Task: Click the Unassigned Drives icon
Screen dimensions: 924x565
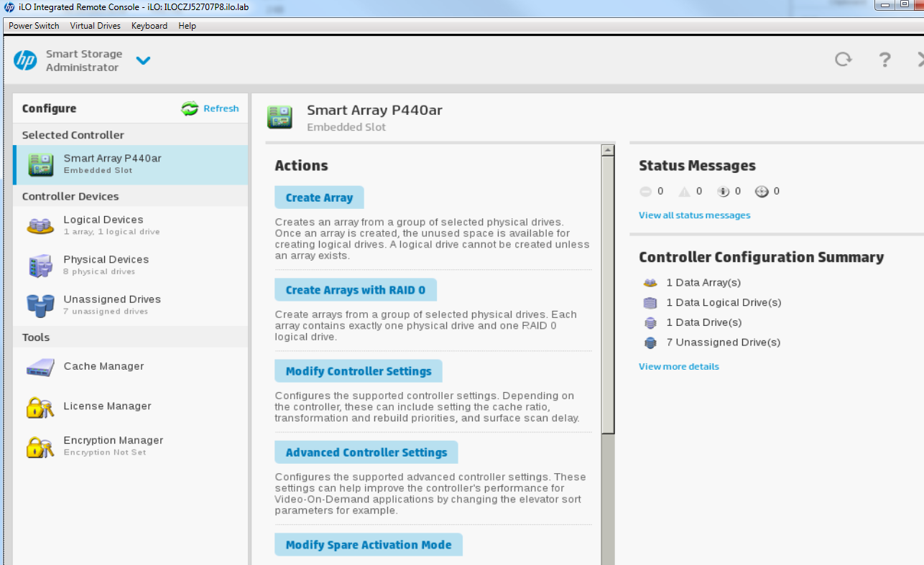Action: [x=40, y=305]
